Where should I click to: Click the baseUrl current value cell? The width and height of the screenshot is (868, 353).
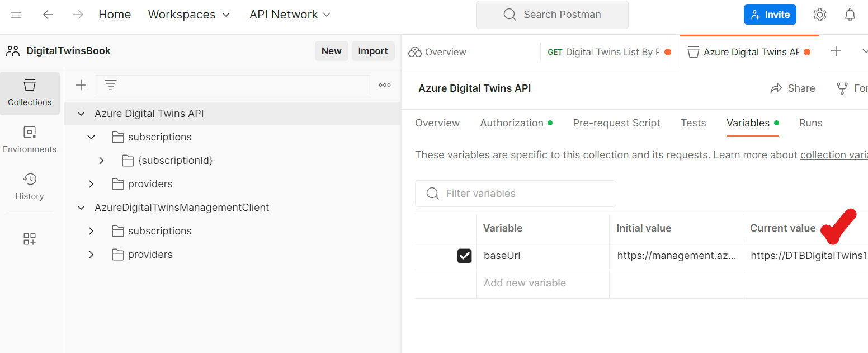pyautogui.click(x=805, y=256)
